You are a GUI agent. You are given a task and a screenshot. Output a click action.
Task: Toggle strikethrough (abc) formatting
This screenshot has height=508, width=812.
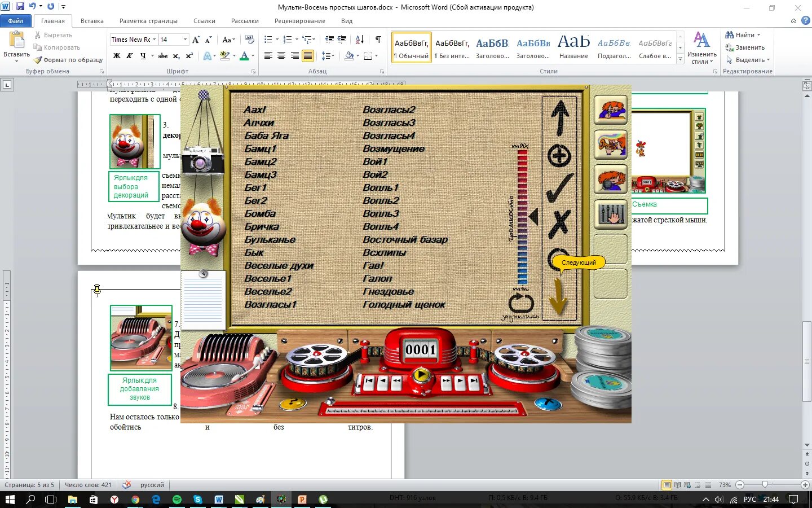(163, 56)
